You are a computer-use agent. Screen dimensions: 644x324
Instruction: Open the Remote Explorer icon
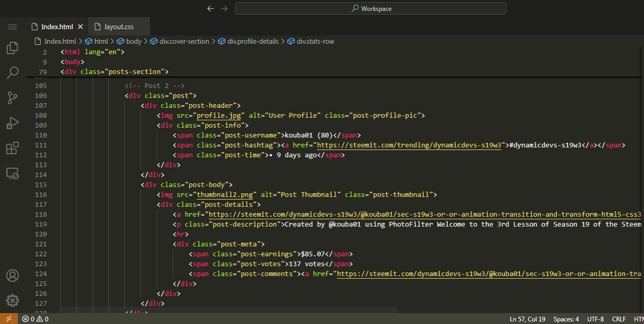[x=12, y=173]
